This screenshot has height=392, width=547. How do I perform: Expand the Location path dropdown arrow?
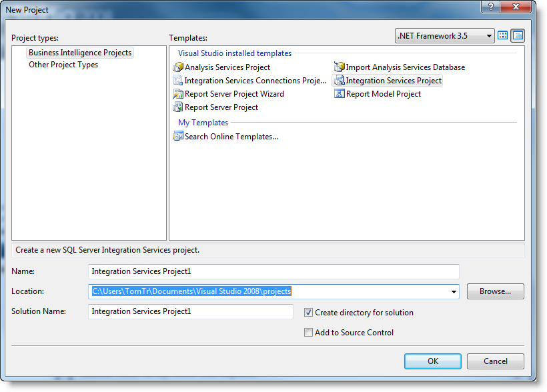tap(454, 291)
